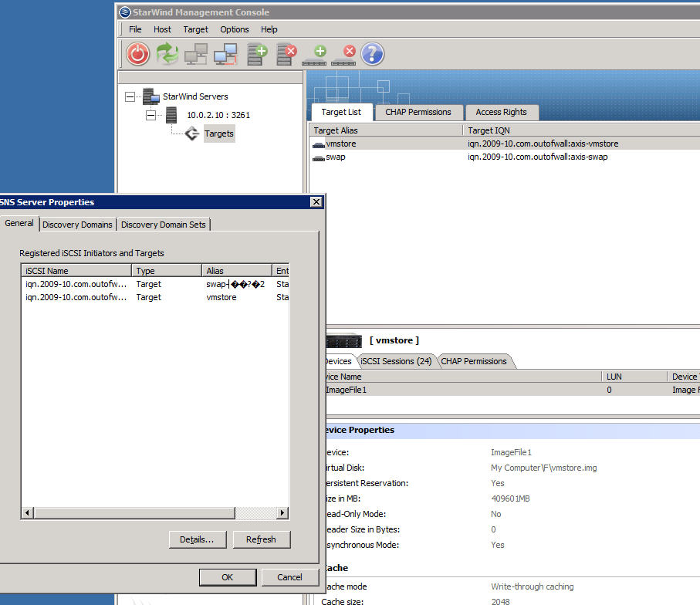Select the vmstore row in Target List
Viewport: 700px width, 605px height.
click(505, 144)
